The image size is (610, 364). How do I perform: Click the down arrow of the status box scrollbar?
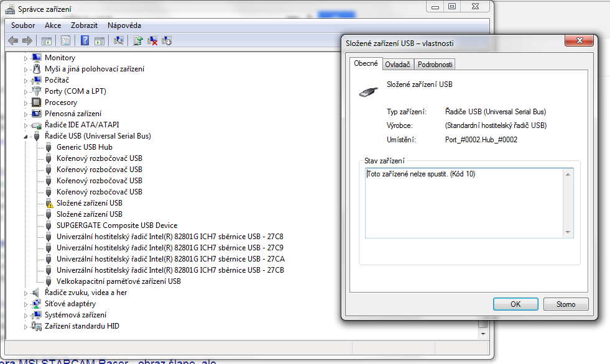[x=568, y=232]
